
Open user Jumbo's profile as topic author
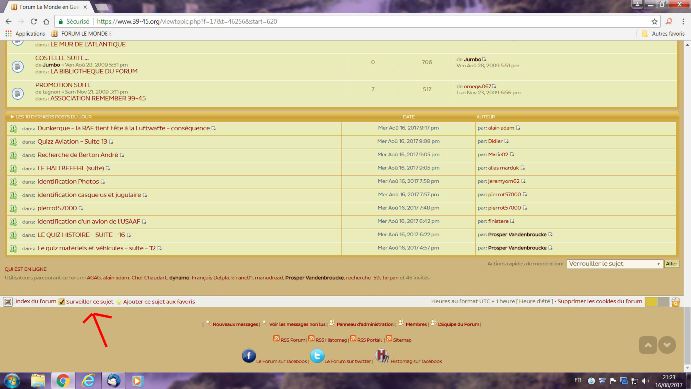pyautogui.click(x=51, y=65)
